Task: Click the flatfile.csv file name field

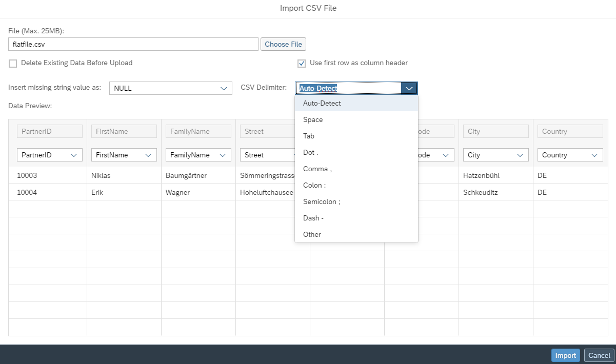Action: click(133, 44)
